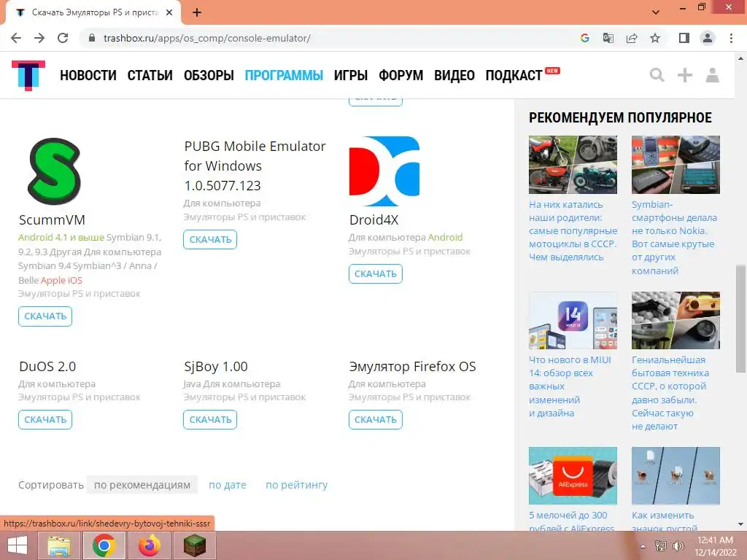747x560 pixels.
Task: Click the lock site info icon
Action: (92, 38)
